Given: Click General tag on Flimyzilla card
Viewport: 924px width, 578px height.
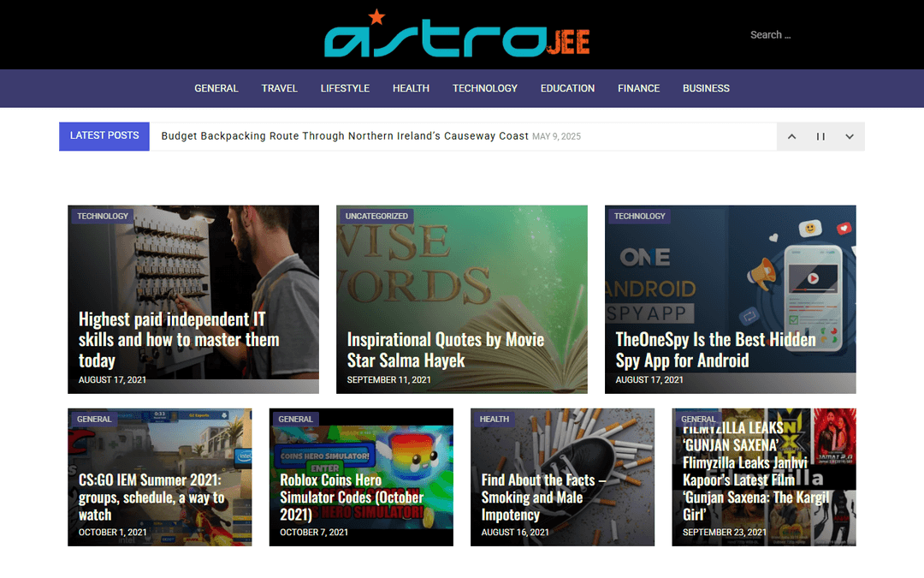Looking at the screenshot, I should [698, 420].
